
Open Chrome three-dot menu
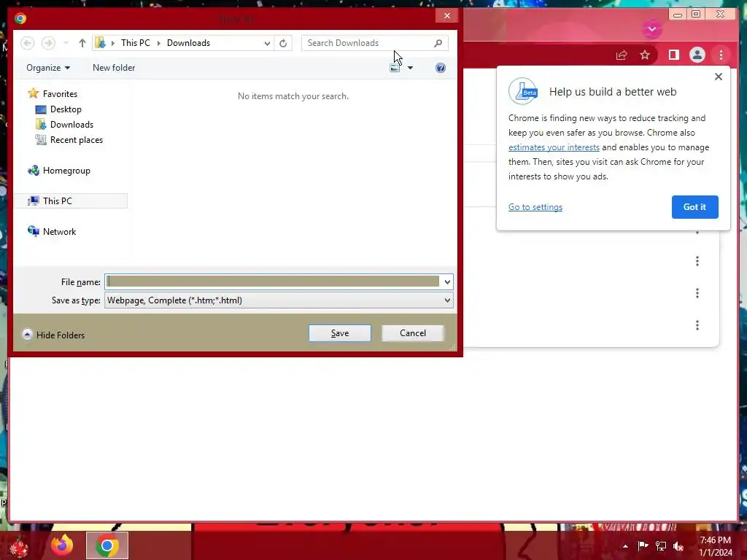tap(721, 55)
